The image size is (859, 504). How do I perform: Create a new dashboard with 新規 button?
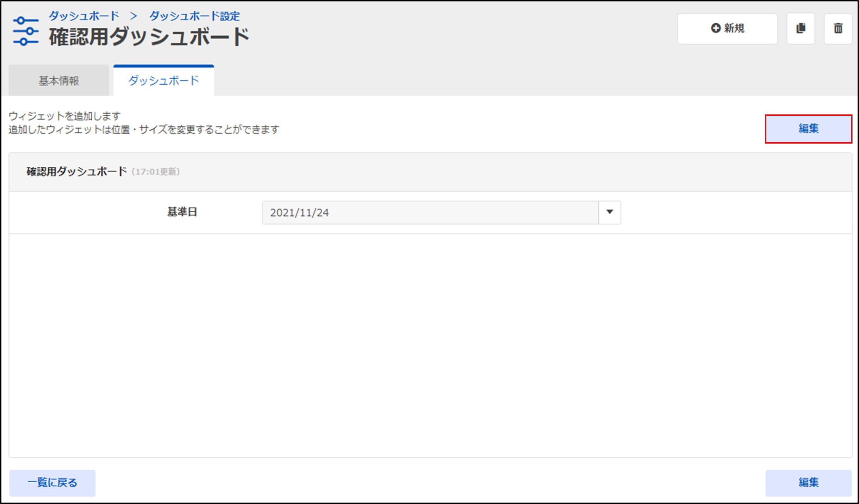727,29
